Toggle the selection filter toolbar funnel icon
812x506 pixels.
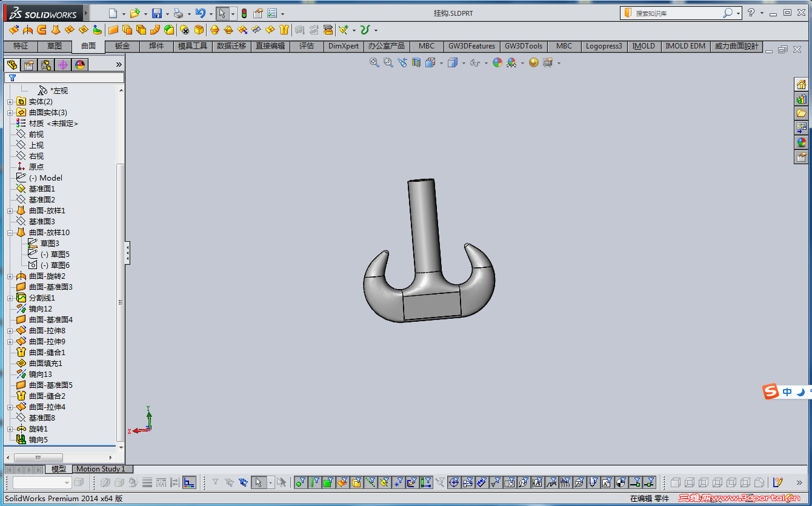pos(215,482)
